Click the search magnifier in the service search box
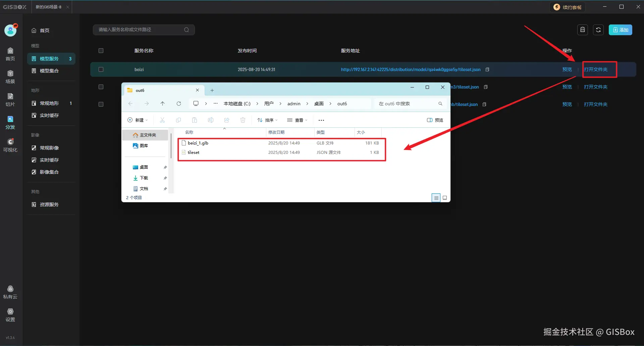644x346 pixels. pyautogui.click(x=186, y=30)
